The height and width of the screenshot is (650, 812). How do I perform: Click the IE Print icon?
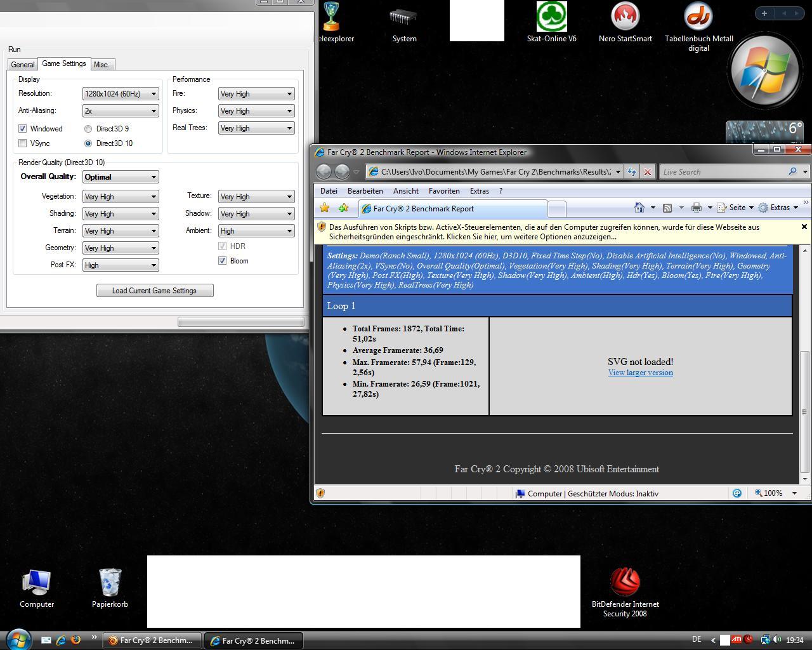click(x=697, y=208)
